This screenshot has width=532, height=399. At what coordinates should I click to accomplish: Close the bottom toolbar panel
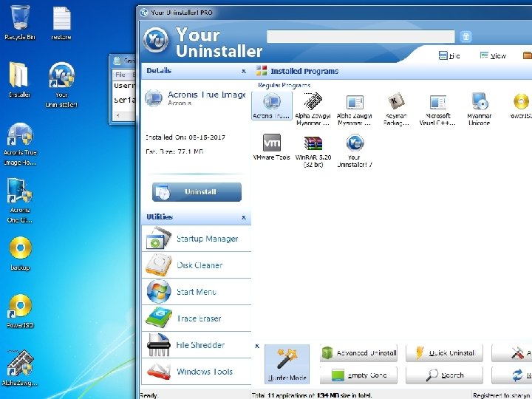click(x=257, y=346)
